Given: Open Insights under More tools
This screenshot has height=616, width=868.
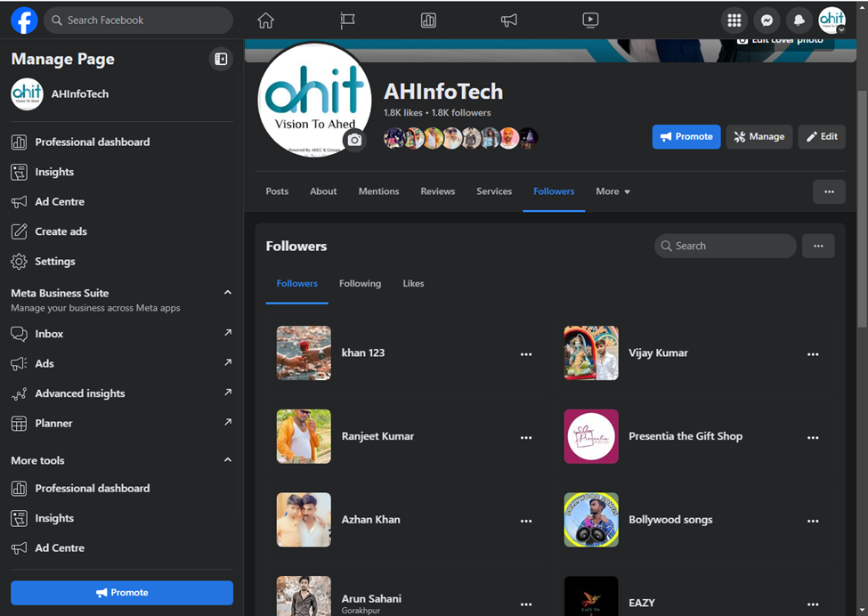Looking at the screenshot, I should pos(122,519).
